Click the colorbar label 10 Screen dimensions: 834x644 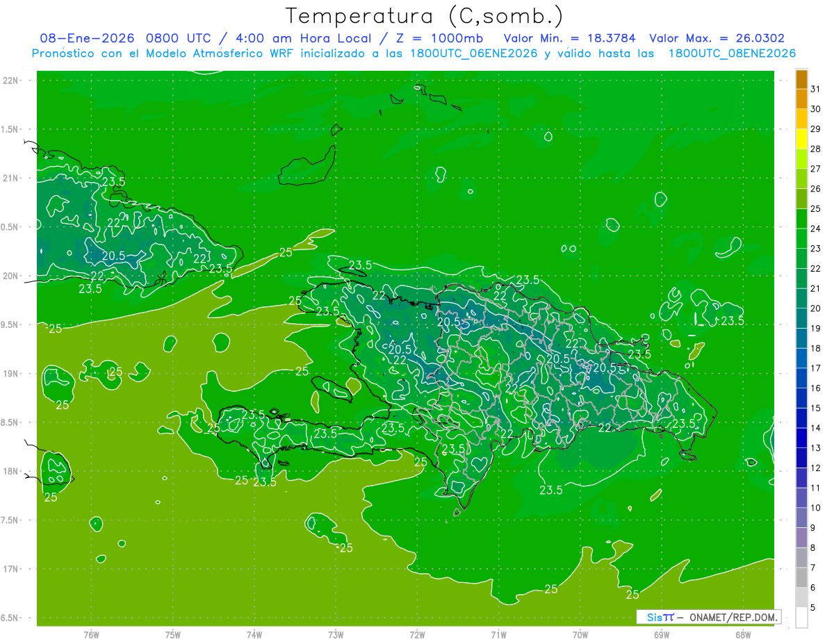(x=816, y=508)
